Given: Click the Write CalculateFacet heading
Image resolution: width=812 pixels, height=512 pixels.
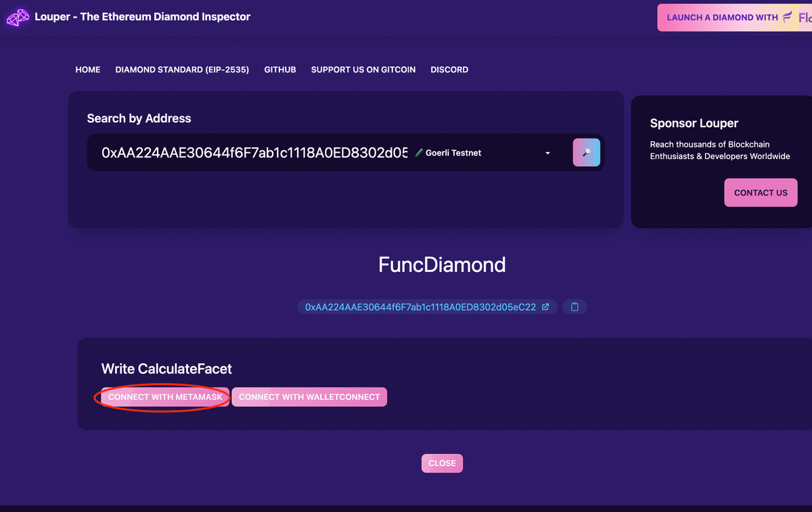Looking at the screenshot, I should click(x=166, y=369).
